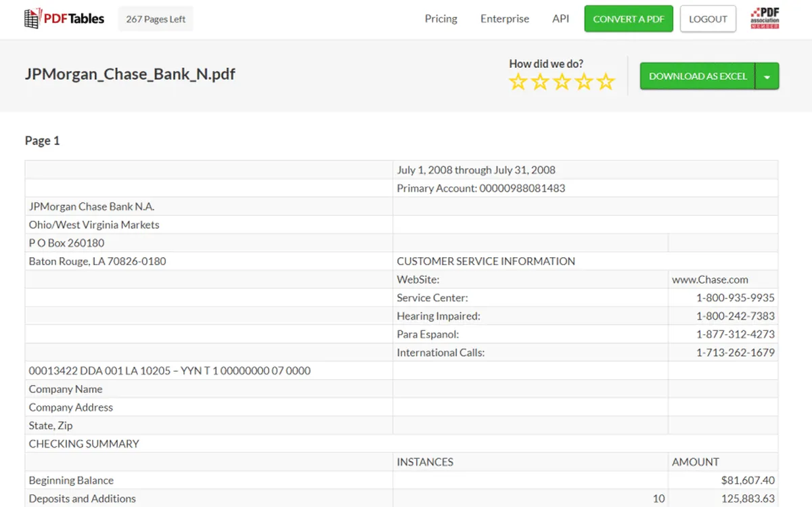Expand the download format dropdown arrow
The height and width of the screenshot is (507, 812).
click(767, 76)
